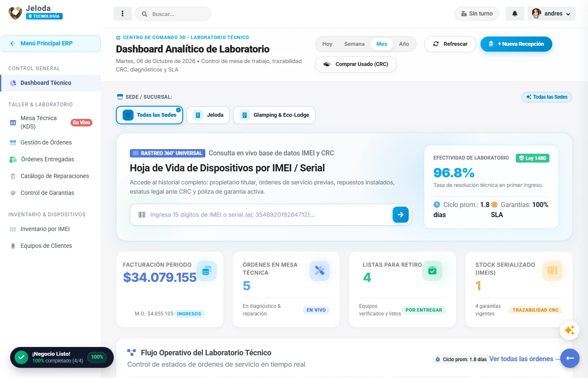Image resolution: width=588 pixels, height=378 pixels.
Task: Open Mesa Técnica (KDS) in the sidebar
Action: [x=50, y=123]
